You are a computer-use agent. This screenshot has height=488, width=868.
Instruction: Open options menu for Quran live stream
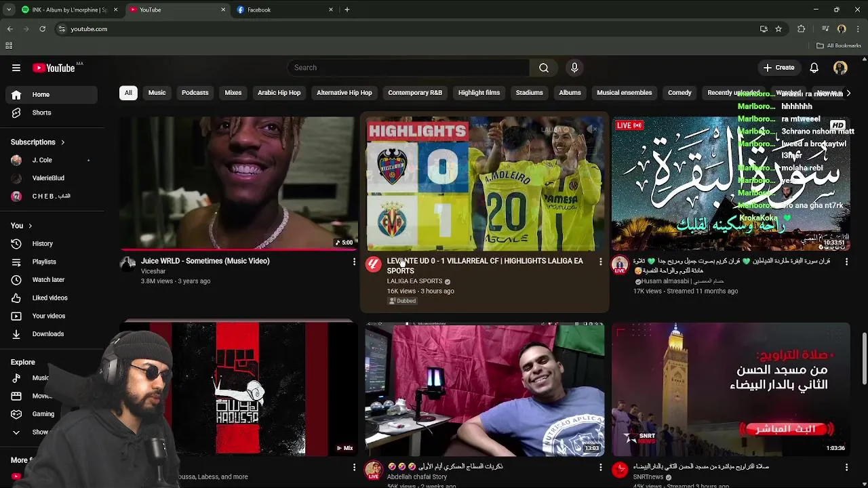[x=846, y=262]
